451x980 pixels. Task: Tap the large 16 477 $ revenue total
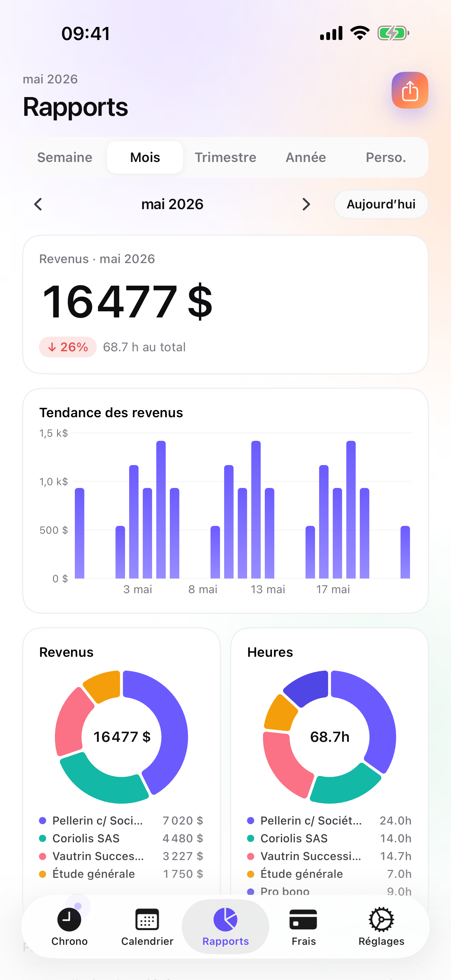point(127,302)
